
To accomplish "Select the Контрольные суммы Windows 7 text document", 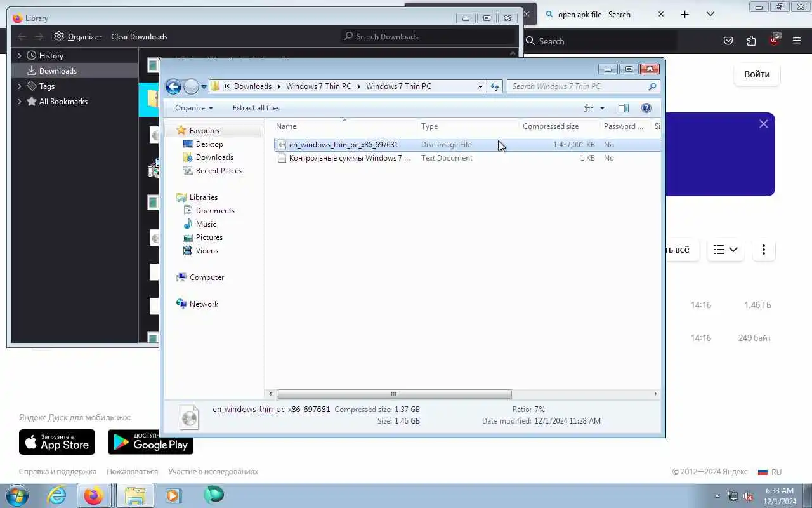I will click(x=350, y=158).
